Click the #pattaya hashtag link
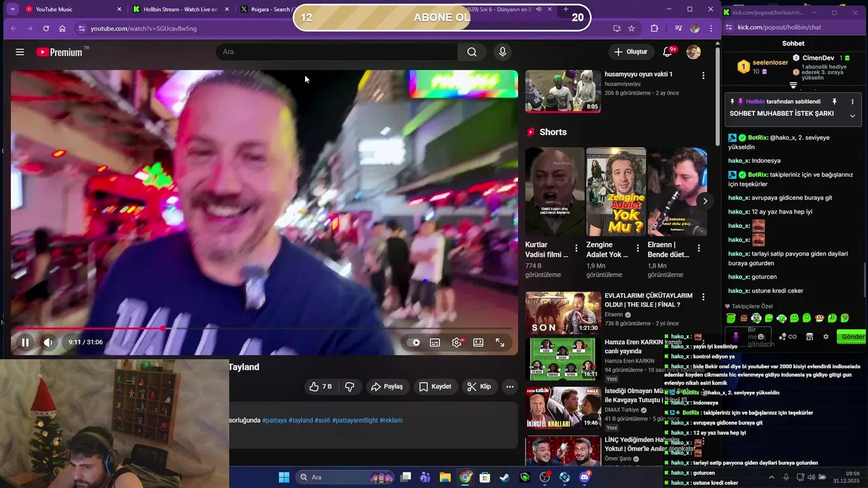Image resolution: width=868 pixels, height=488 pixels. [274, 420]
